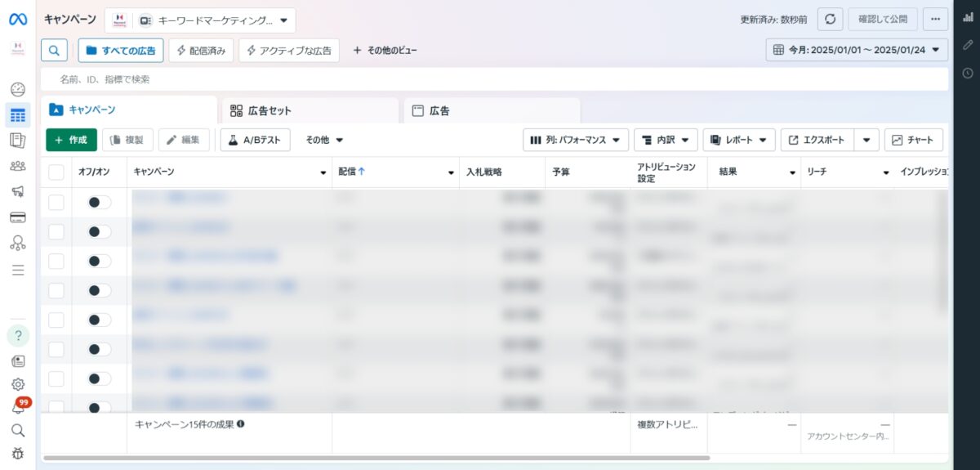Open the three-dot more options menu
The image size is (980, 470).
935,19
